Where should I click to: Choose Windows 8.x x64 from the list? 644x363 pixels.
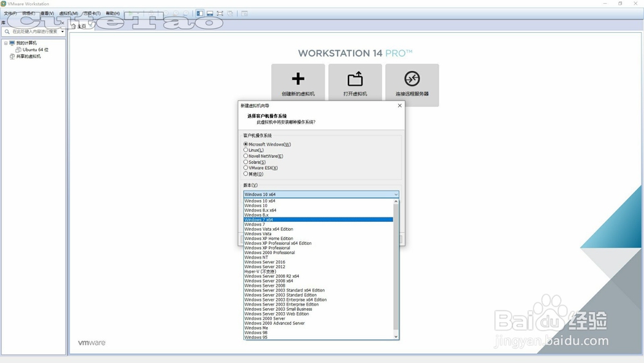318,210
